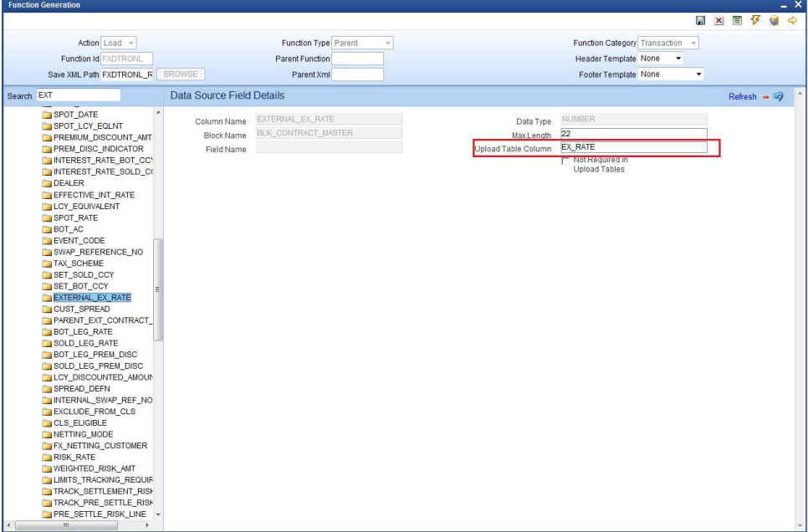Click the Column Name field
This screenshot has width=808, height=532.
pos(329,119)
